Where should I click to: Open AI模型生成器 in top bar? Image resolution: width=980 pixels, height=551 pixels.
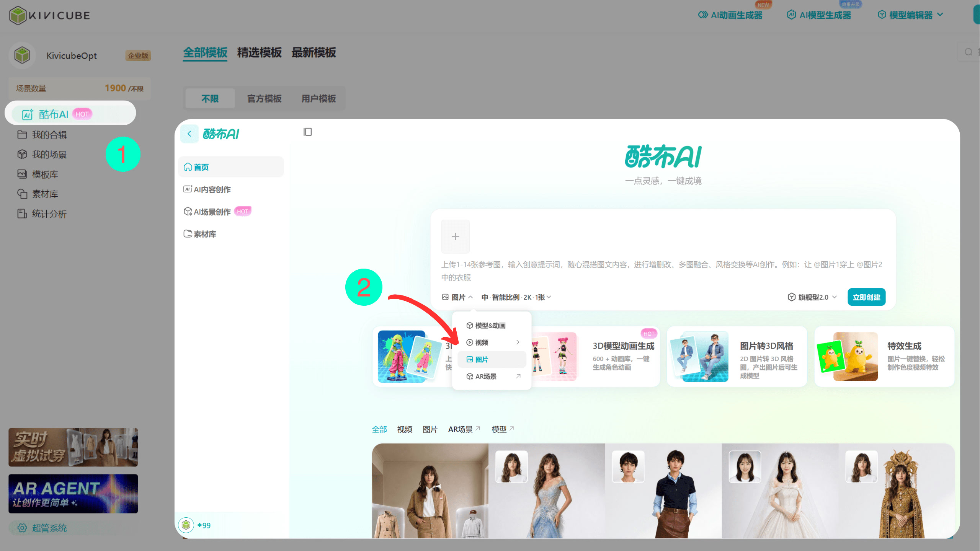click(x=819, y=15)
